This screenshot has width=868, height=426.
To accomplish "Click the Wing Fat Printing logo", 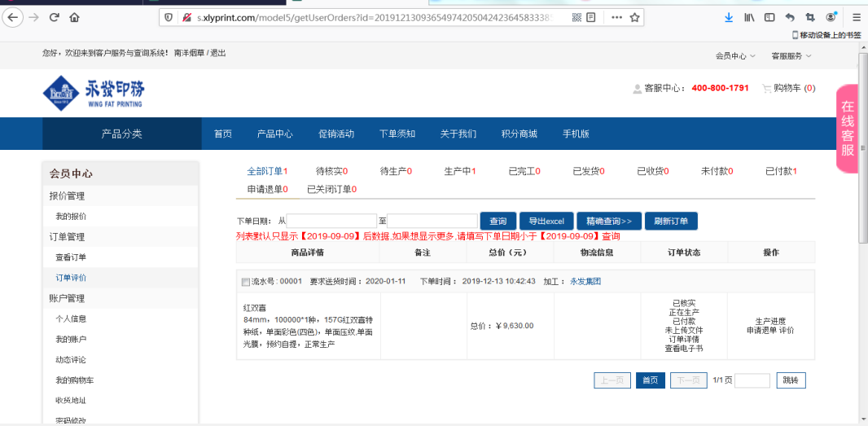I will click(x=94, y=92).
